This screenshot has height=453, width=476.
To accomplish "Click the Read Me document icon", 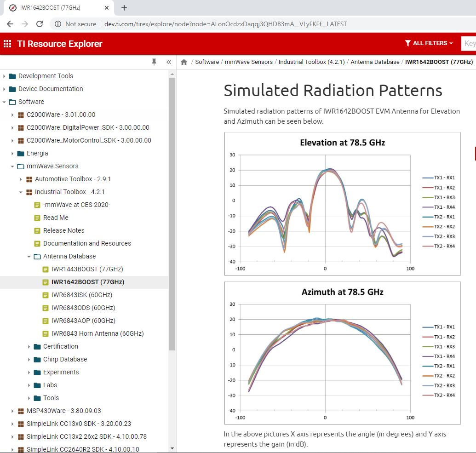I will pos(37,218).
